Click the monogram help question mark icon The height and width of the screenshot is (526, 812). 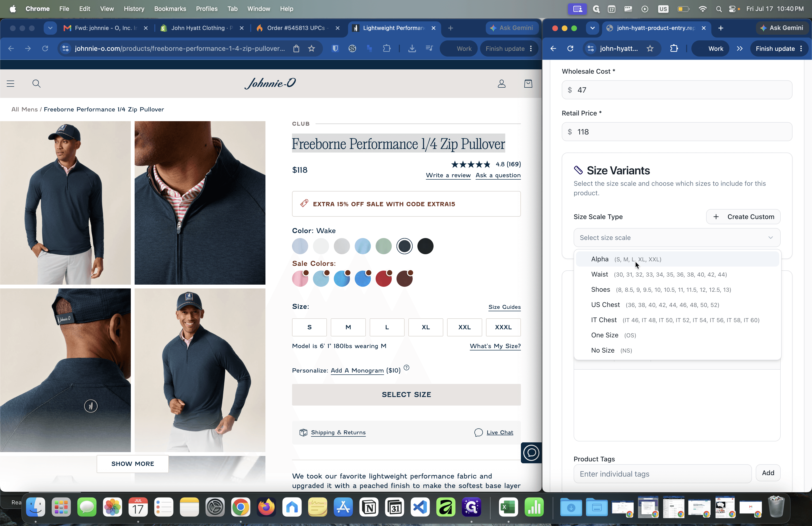(406, 368)
